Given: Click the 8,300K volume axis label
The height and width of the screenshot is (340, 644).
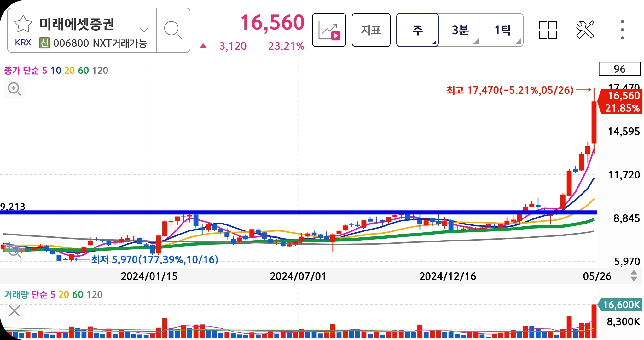Looking at the screenshot, I should [624, 321].
